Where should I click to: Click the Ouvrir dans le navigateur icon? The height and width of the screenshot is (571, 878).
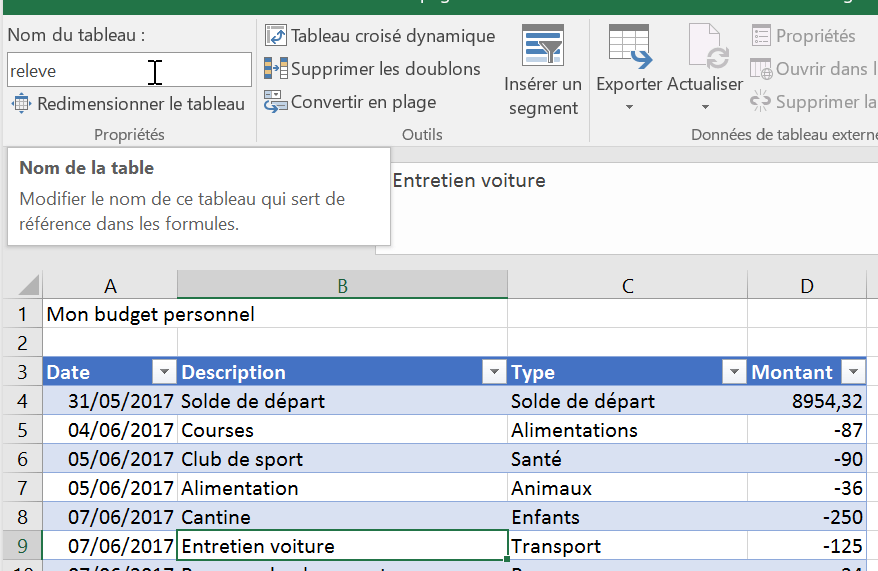[761, 69]
